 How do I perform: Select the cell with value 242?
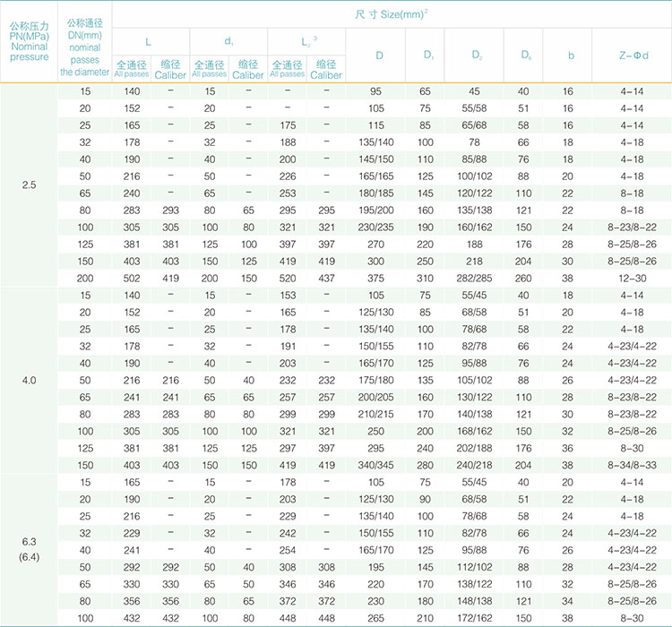pos(288,534)
